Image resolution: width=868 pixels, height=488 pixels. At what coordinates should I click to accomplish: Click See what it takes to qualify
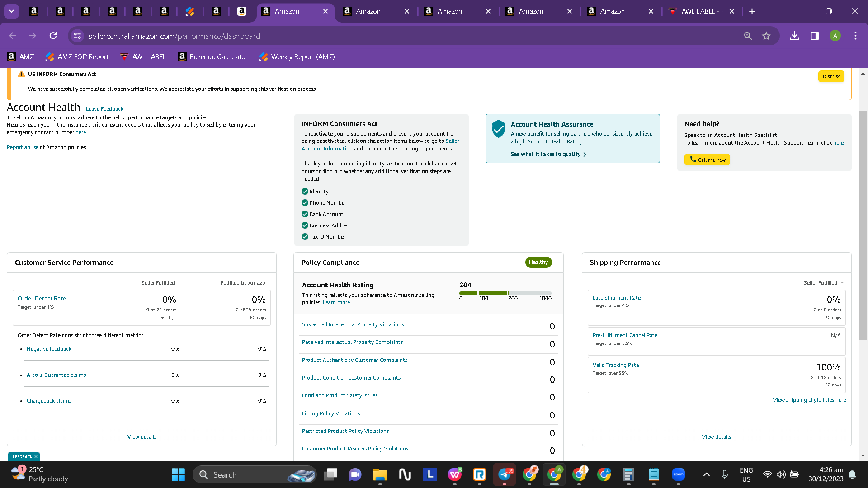click(548, 154)
